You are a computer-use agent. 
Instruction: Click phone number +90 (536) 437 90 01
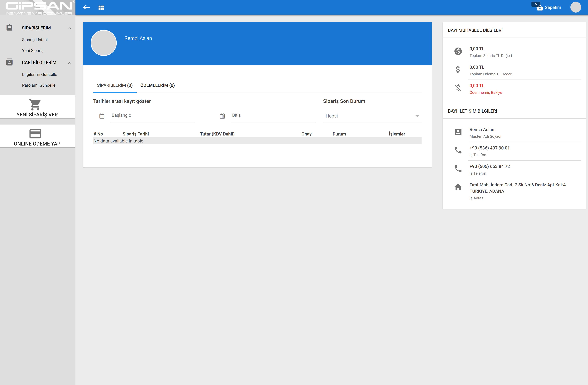489,148
